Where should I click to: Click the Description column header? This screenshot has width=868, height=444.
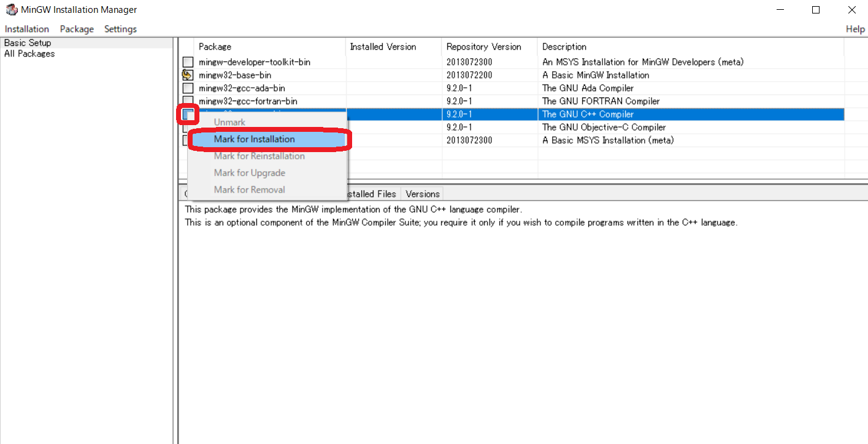tap(691, 47)
